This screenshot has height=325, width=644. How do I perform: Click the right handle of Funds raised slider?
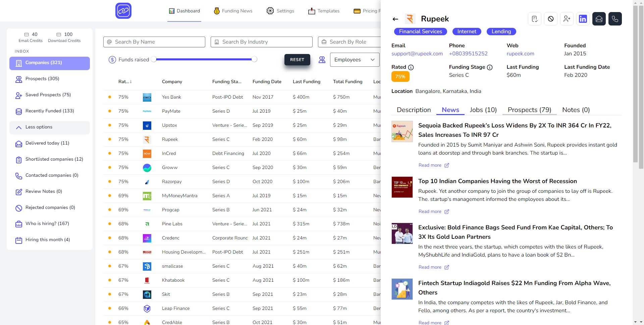pos(255,59)
